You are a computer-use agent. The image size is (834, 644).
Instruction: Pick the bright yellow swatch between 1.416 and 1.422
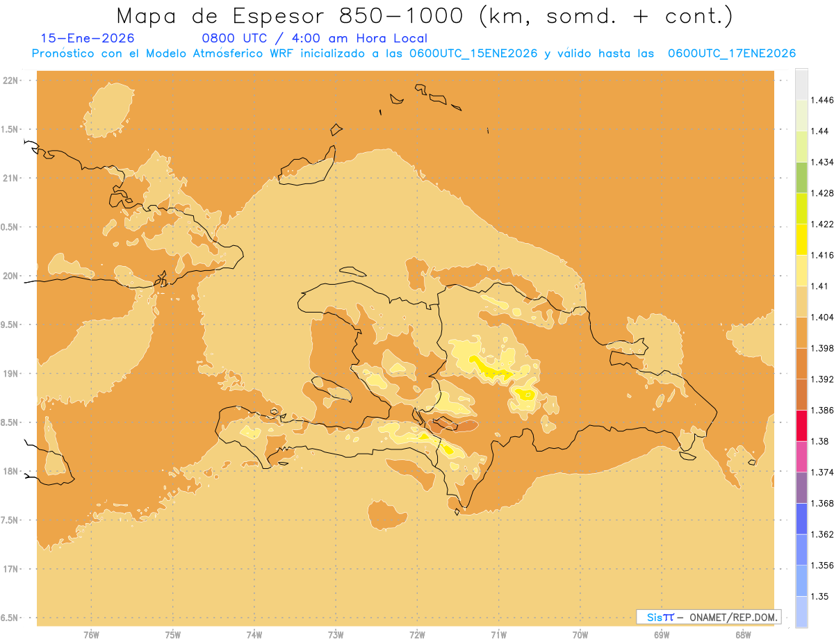tap(801, 239)
